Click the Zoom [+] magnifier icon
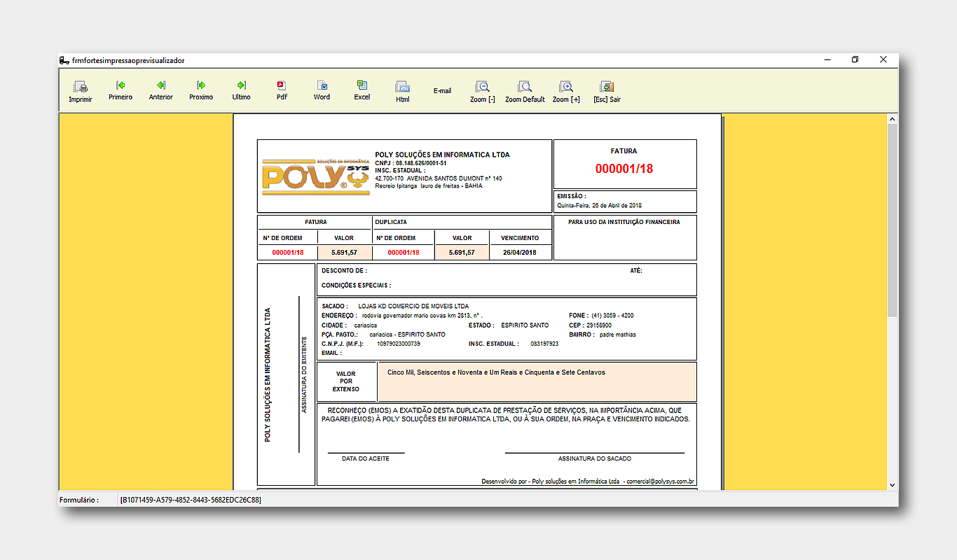957x560 pixels. (x=566, y=87)
